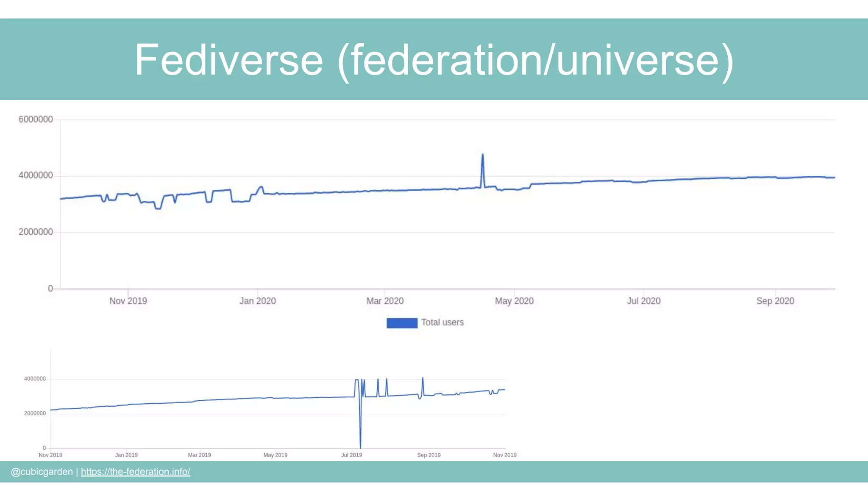
Task: Click the @cubicgarden footer handle
Action: pyautogui.click(x=42, y=472)
